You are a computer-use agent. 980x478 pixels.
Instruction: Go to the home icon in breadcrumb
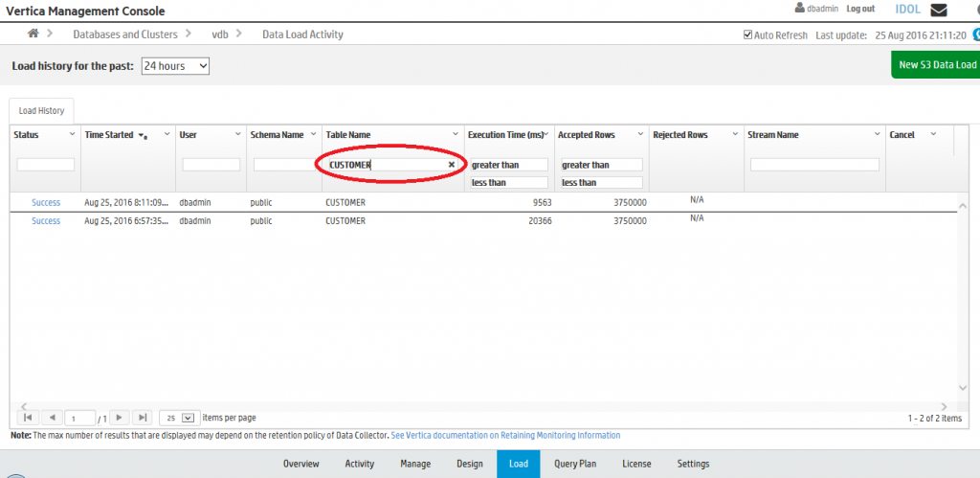(x=33, y=34)
